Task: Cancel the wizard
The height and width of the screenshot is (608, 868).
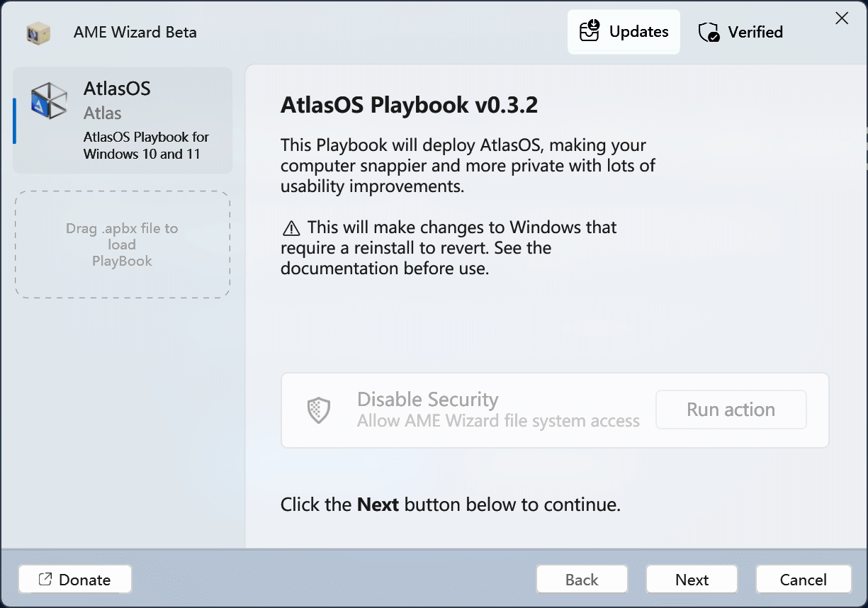Action: (x=804, y=580)
